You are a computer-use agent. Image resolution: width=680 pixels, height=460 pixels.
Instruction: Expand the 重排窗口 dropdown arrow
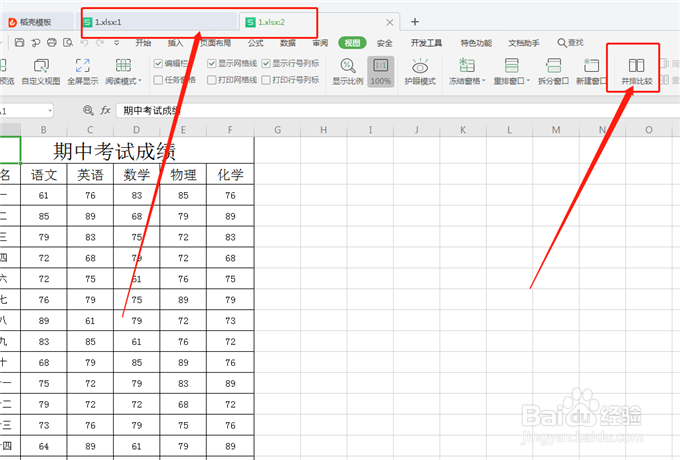pos(528,81)
